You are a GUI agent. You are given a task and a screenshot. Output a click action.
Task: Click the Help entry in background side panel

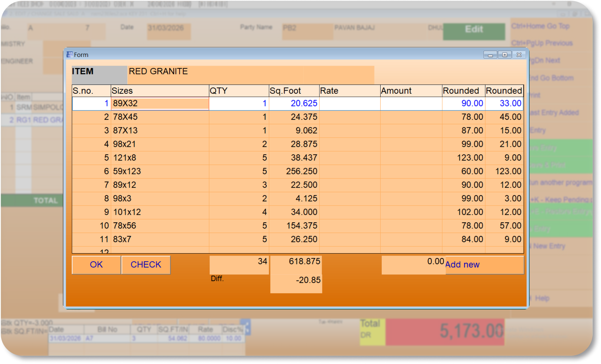(x=542, y=298)
